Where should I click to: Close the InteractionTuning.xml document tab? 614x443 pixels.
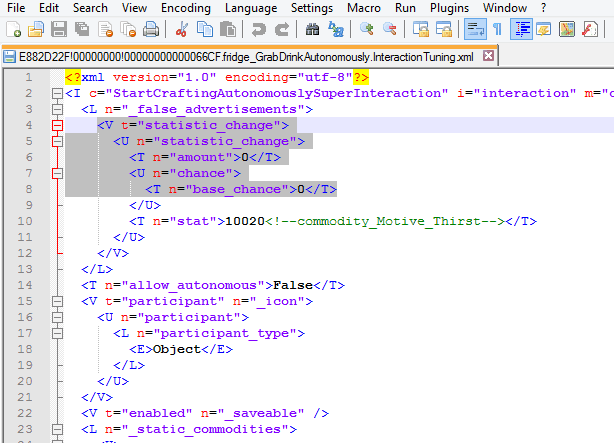coord(489,57)
